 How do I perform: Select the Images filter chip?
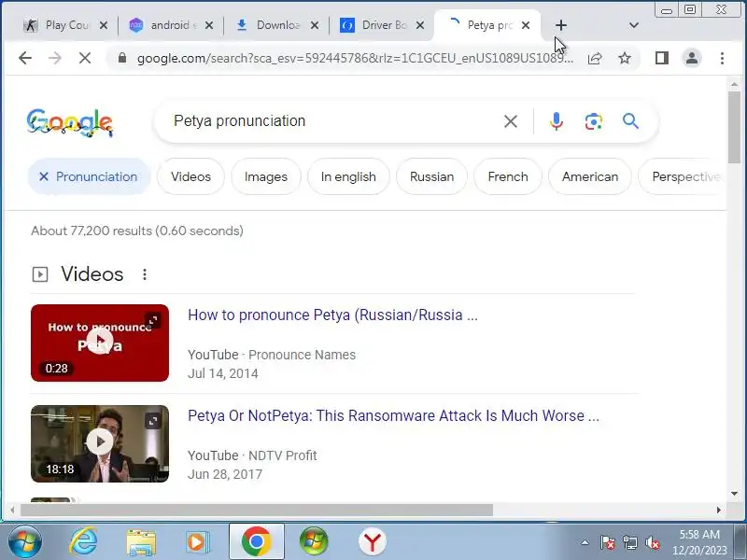pos(266,176)
